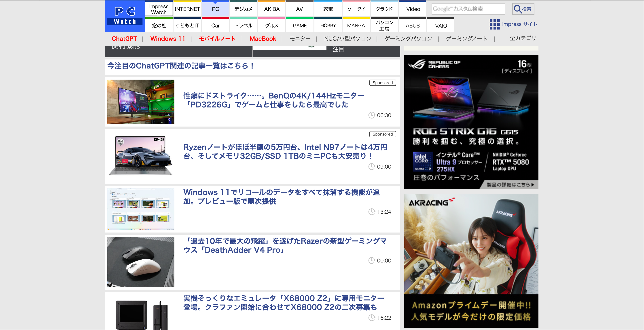
Task: Open the MANGA tab
Action: click(356, 25)
